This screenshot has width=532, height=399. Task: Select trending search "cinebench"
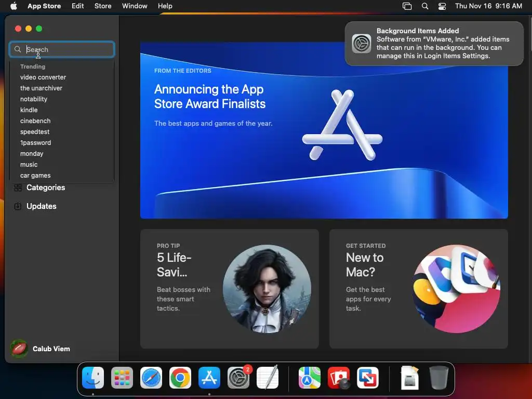pyautogui.click(x=35, y=121)
